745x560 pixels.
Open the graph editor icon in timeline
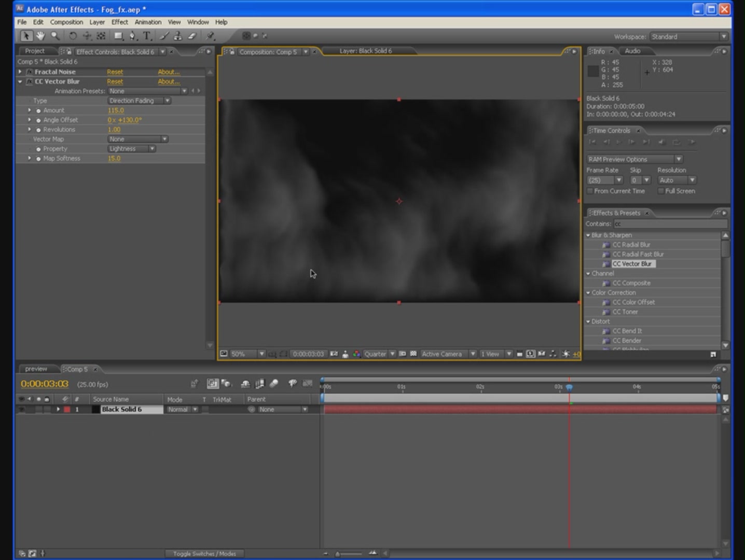[x=308, y=384]
